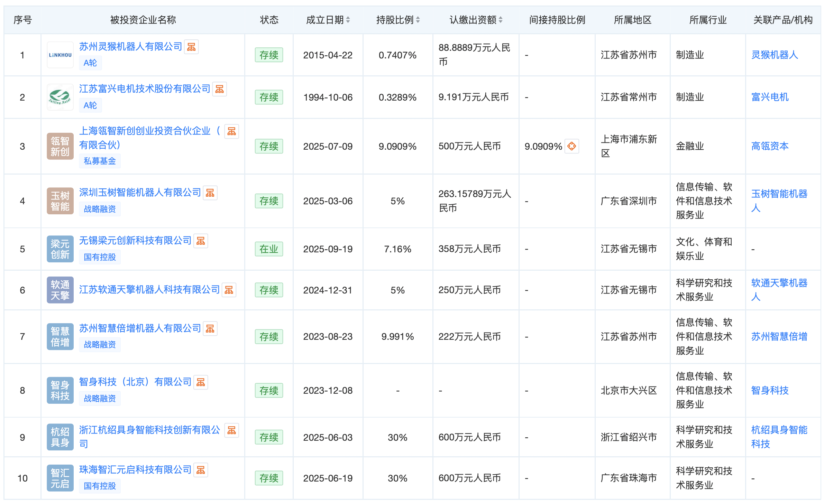
Task: Open 苏州灵猴机器人有限公司 company link
Action: pyautogui.click(x=130, y=47)
